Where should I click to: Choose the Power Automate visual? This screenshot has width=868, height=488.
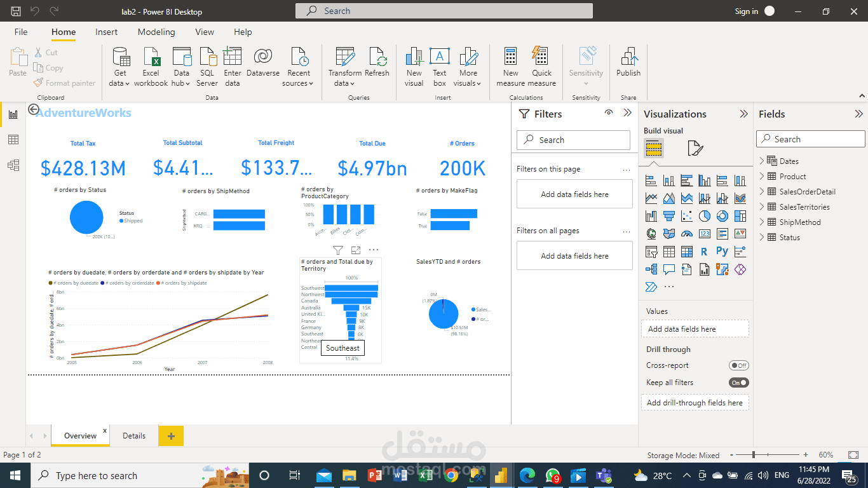point(651,287)
